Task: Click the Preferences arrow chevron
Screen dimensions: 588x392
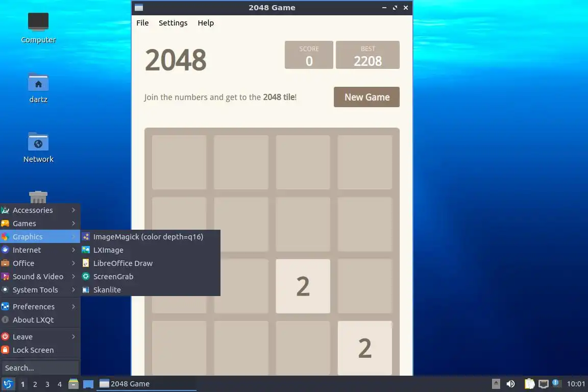Action: pos(73,306)
